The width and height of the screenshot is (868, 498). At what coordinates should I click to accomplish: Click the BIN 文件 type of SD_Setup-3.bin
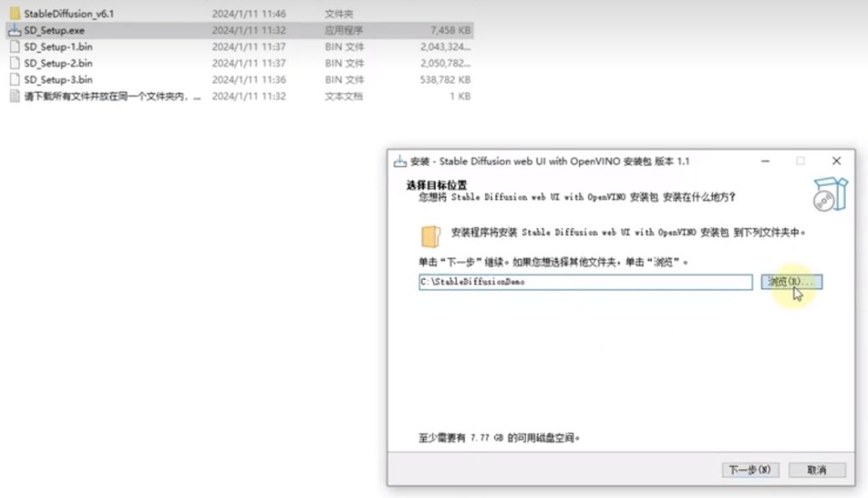point(344,80)
